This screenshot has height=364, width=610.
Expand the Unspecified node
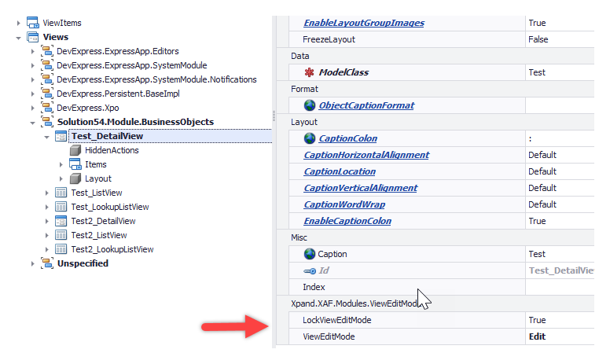click(x=33, y=263)
